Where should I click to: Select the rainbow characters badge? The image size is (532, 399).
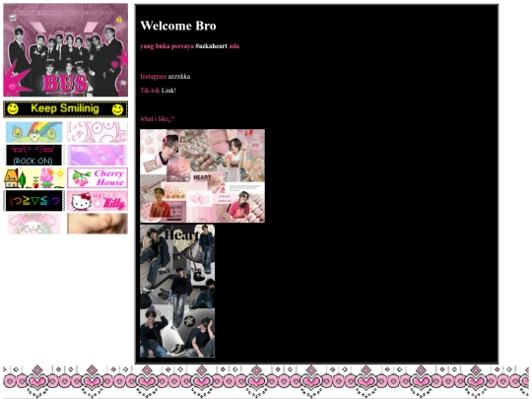[x=33, y=132]
